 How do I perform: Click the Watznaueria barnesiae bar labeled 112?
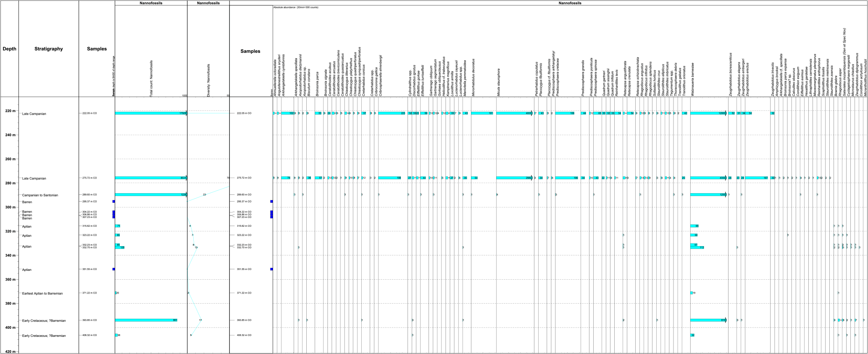tap(697, 248)
